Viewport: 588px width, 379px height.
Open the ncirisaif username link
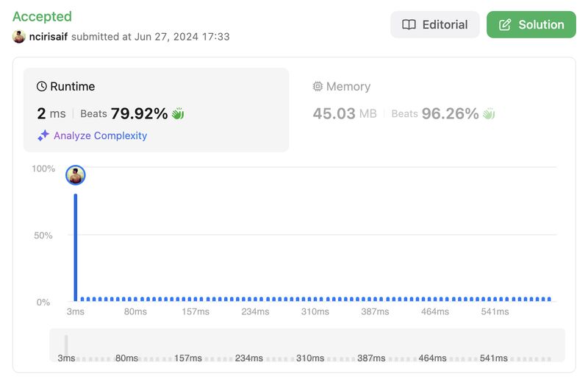click(49, 37)
